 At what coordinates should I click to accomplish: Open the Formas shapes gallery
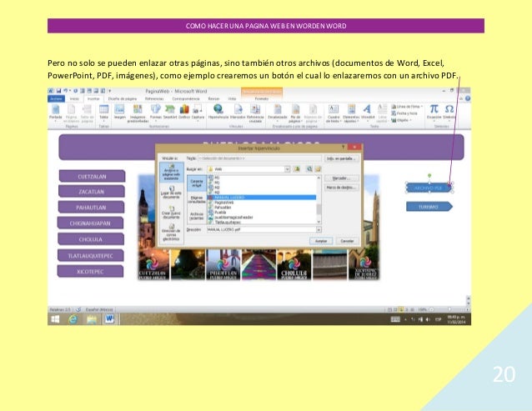156,109
